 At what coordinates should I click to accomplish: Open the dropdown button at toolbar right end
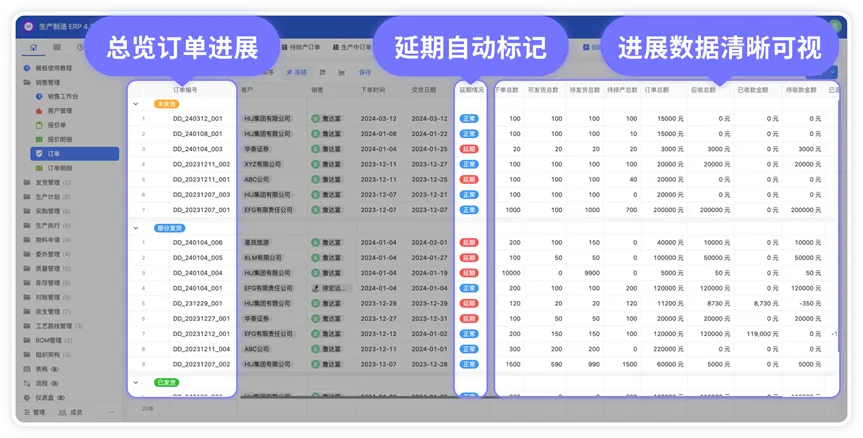tap(833, 72)
